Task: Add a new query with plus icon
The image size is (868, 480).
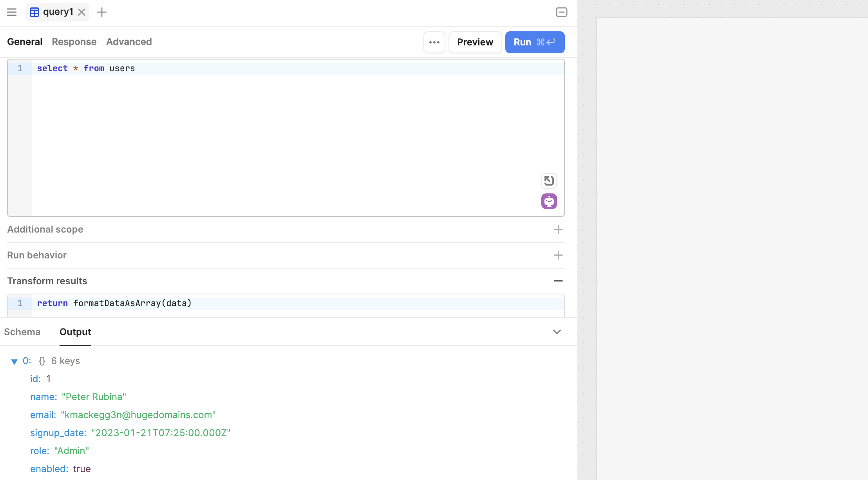Action: click(102, 12)
